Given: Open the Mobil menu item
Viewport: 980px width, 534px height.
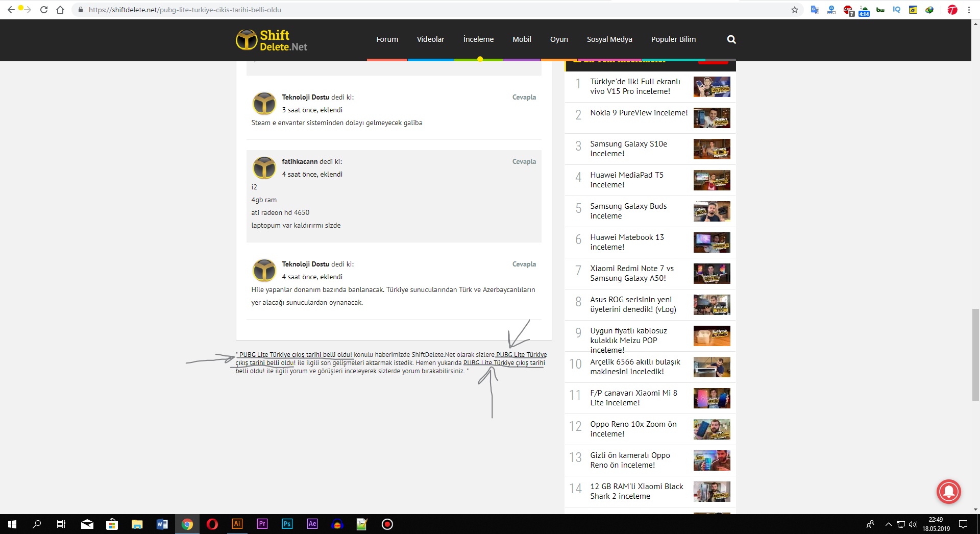Looking at the screenshot, I should click(522, 39).
